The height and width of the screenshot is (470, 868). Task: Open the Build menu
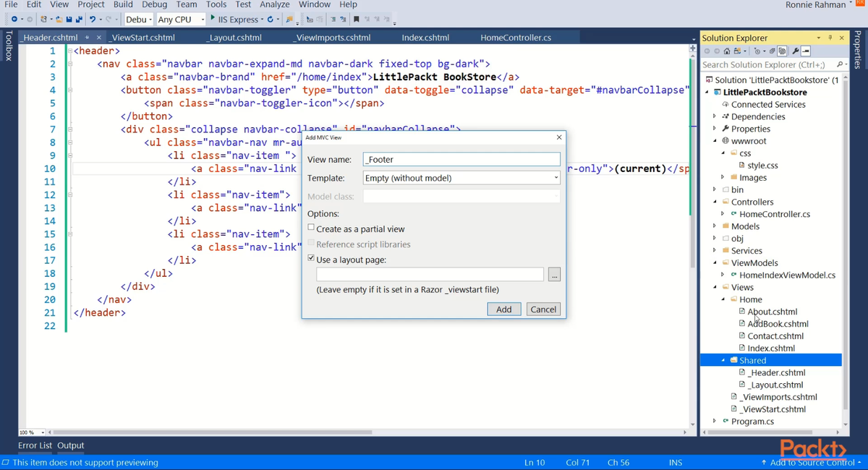123,4
